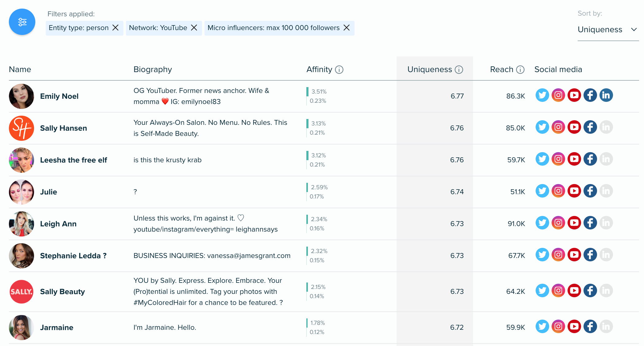Click the Stephanie Ledda business inquiries biography
The width and height of the screenshot is (644, 346).
[212, 256]
